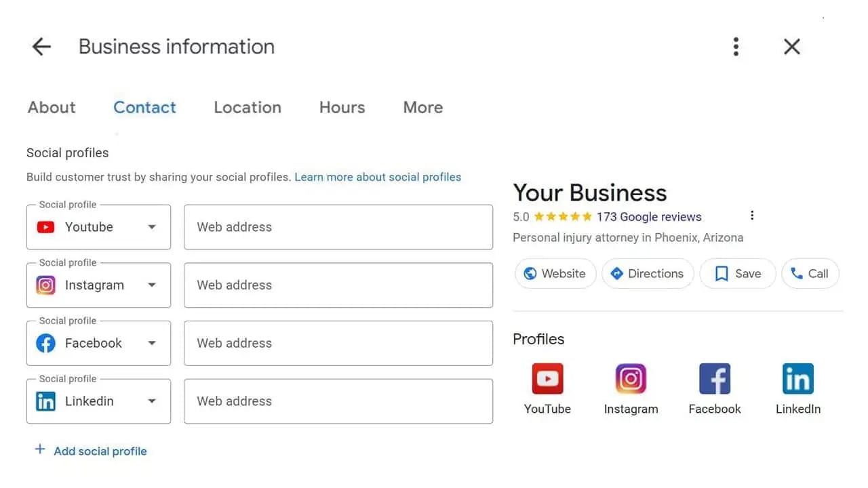Click the Instagram icon beside the Instagram dropdown
The height and width of the screenshot is (488, 868).
(45, 285)
